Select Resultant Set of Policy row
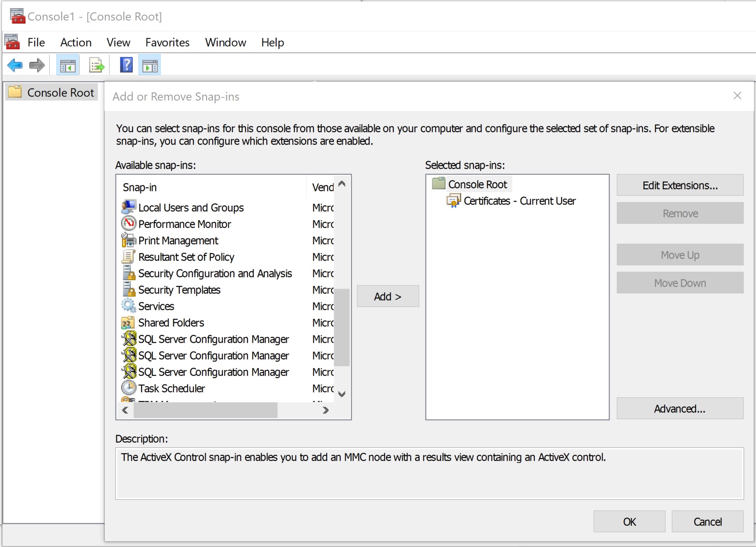This screenshot has height=547, width=756. pos(226,257)
